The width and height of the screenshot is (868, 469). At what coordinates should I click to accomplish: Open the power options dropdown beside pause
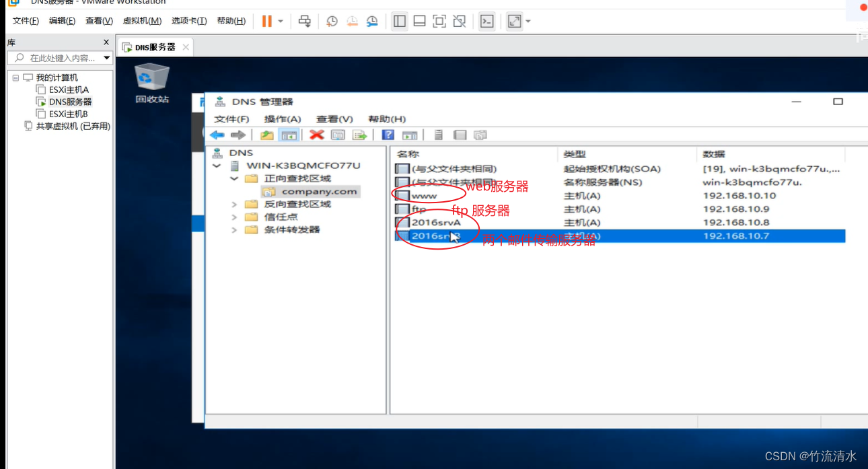(x=281, y=22)
